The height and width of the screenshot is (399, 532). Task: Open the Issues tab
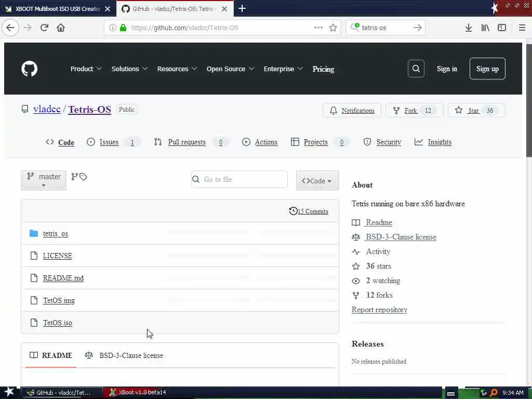113,142
